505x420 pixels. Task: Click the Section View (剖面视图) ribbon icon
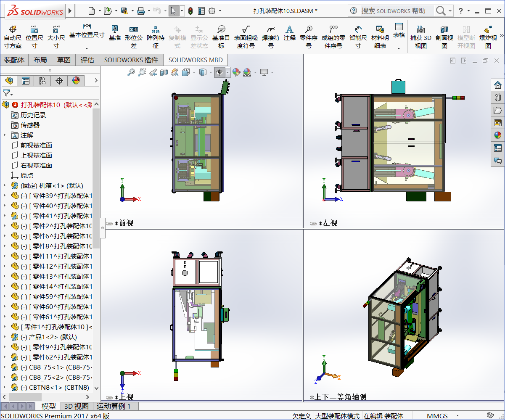[444, 36]
